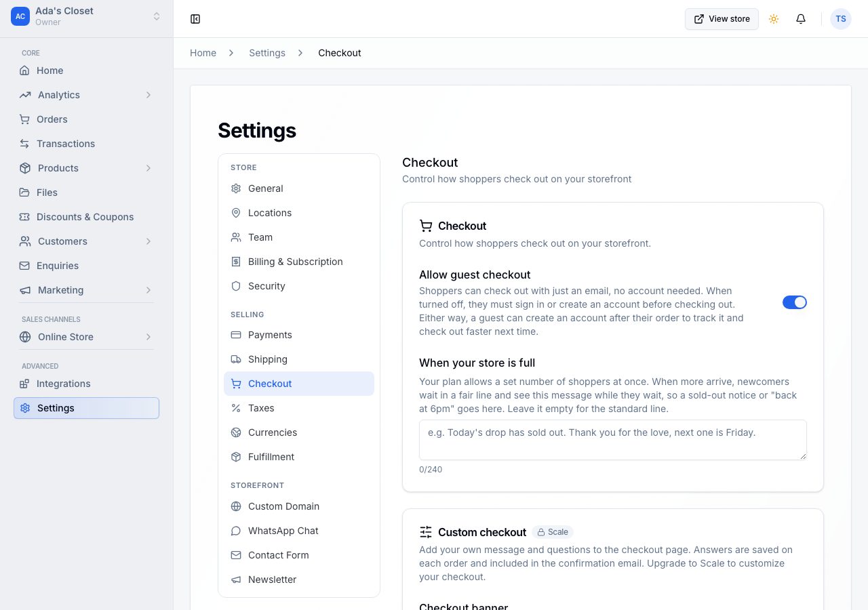Viewport: 868px width, 610px height.
Task: Click the Billing & Subscription receipt icon
Action: pyautogui.click(x=236, y=262)
